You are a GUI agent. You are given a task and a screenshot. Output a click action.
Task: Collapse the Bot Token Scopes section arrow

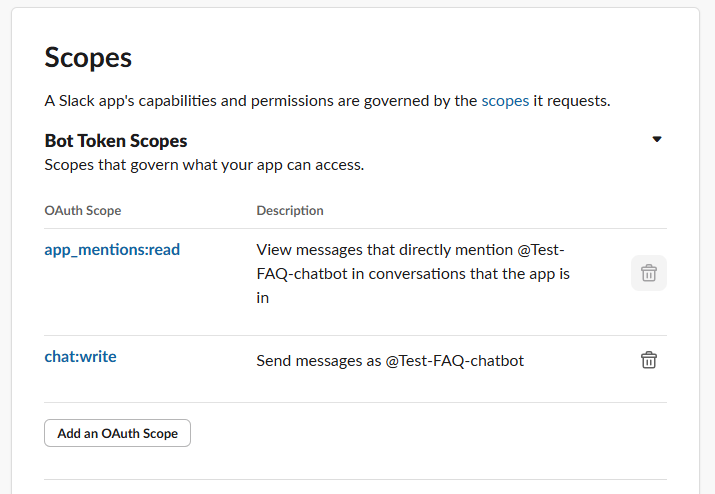657,139
